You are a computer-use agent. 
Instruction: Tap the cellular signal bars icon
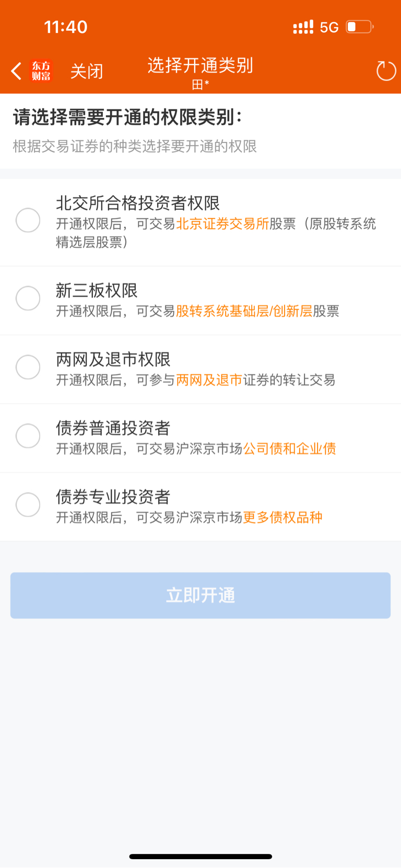tap(303, 27)
